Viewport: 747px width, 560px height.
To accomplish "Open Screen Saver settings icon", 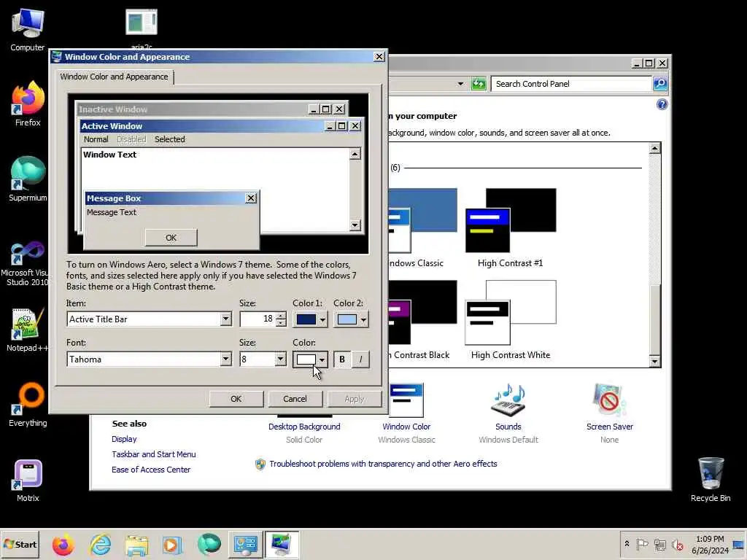I will point(609,401).
